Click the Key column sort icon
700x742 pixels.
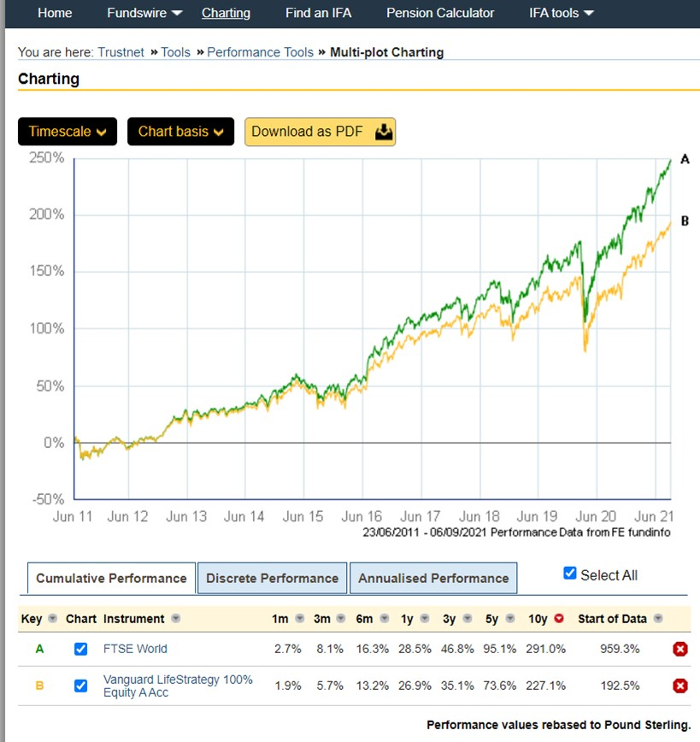(52, 619)
